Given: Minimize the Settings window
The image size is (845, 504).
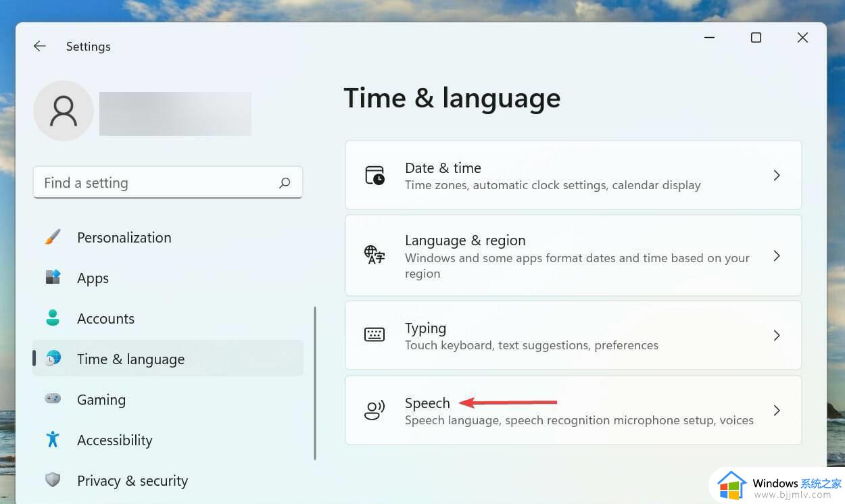Looking at the screenshot, I should [709, 38].
